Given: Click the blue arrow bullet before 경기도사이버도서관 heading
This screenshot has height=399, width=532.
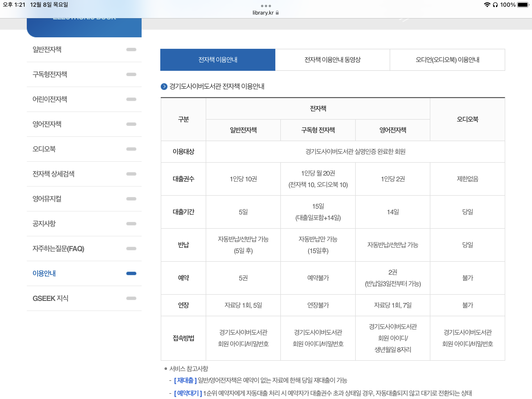Looking at the screenshot, I should pyautogui.click(x=164, y=87).
